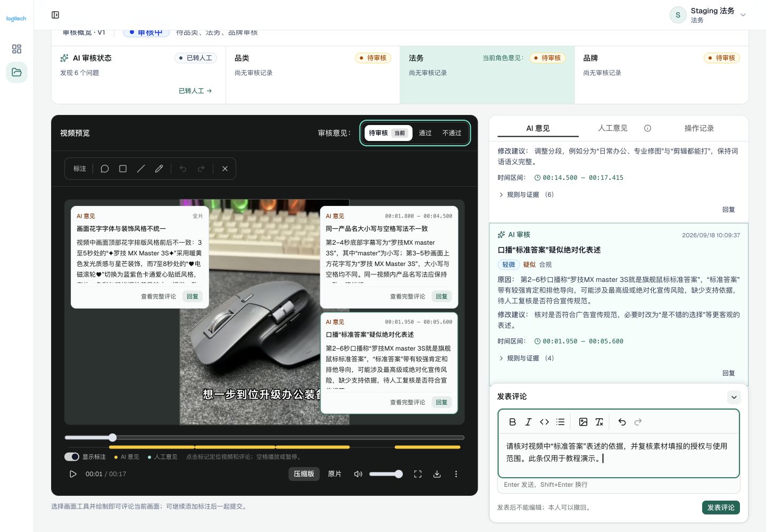Image resolution: width=766 pixels, height=532 pixels.
Task: Click 回复 on 画面花字字体 comment card
Action: pyautogui.click(x=193, y=296)
